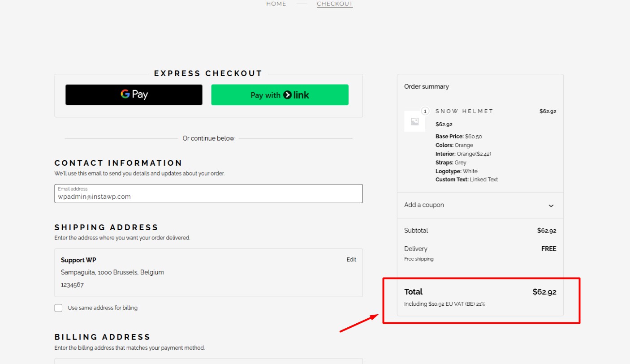Click the Total amount $62.92
The height and width of the screenshot is (364, 630).
pos(544,292)
